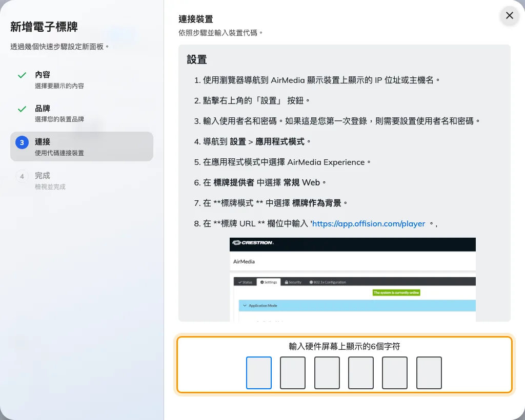This screenshot has height=420, width=525.
Task: Select the 連接 step in sidebar
Action: [x=82, y=146]
